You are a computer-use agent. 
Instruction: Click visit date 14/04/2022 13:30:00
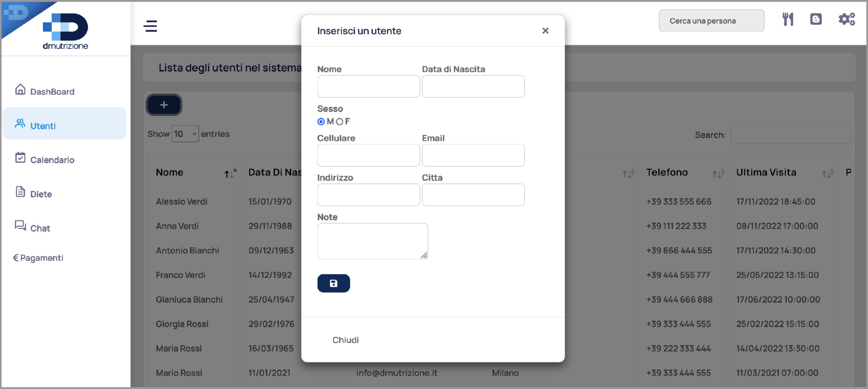[x=778, y=348]
